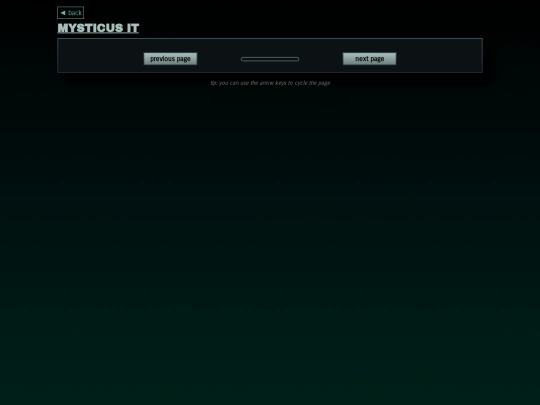Go to the previous page
Viewport: 540px width, 405px height.
(170, 59)
